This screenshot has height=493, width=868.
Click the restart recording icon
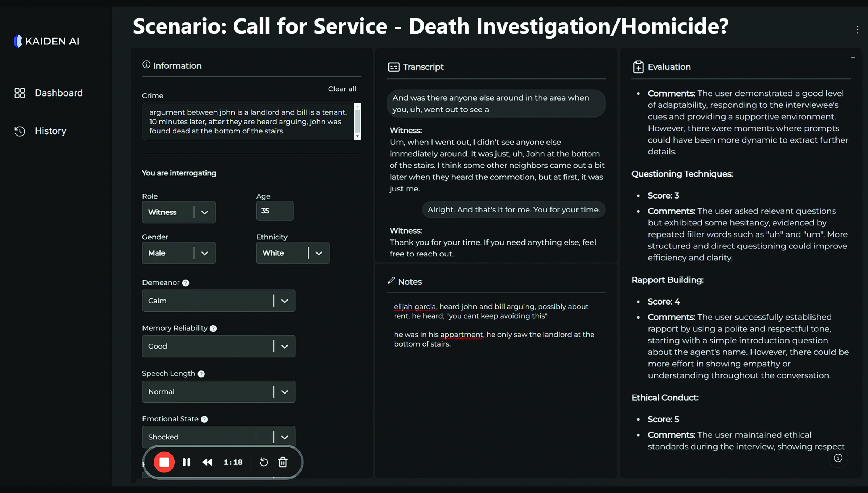(x=264, y=462)
